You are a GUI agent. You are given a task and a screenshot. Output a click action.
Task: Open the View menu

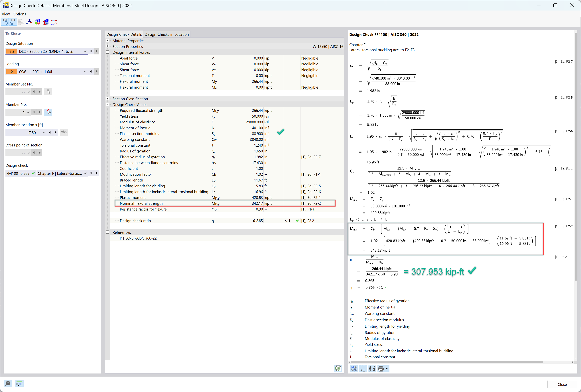click(x=6, y=14)
